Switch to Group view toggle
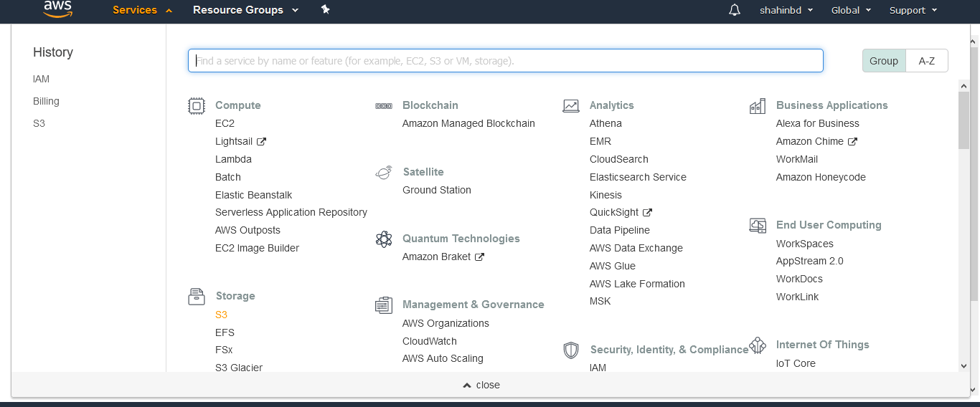Screen dimensions: 980x407 click(883, 61)
